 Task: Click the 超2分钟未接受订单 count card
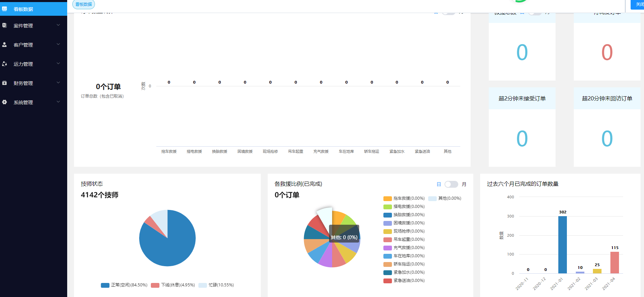pyautogui.click(x=522, y=127)
